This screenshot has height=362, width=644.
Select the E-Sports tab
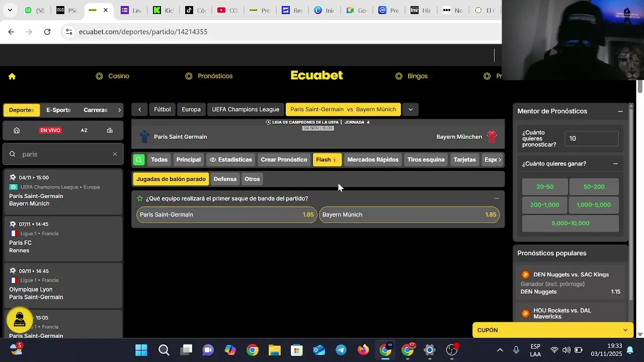coord(58,110)
